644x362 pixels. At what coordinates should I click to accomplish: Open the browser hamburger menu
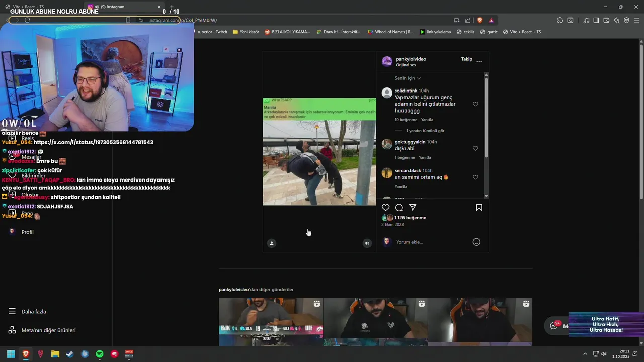637,20
